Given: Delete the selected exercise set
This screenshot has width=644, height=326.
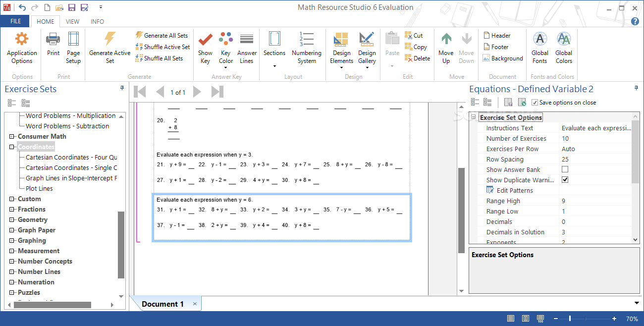Looking at the screenshot, I should (x=417, y=58).
